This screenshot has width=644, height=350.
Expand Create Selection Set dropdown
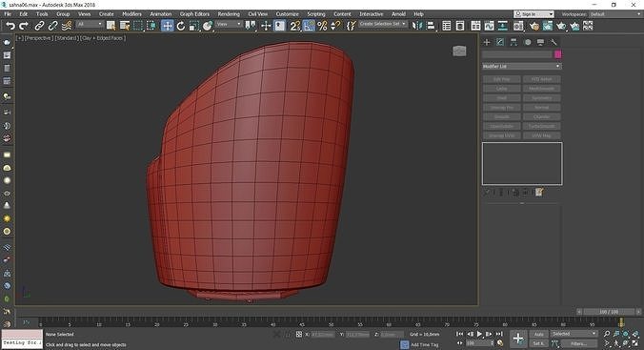coord(382,24)
